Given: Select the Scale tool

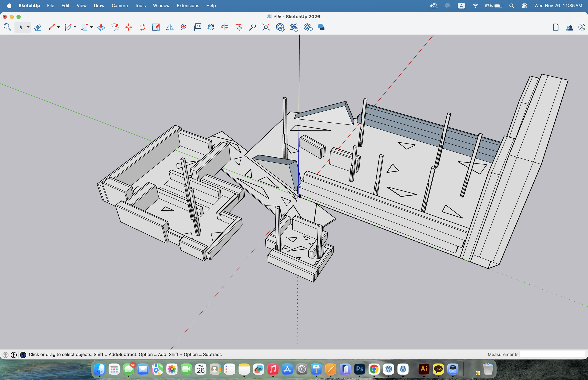Looking at the screenshot, I should coord(156,27).
